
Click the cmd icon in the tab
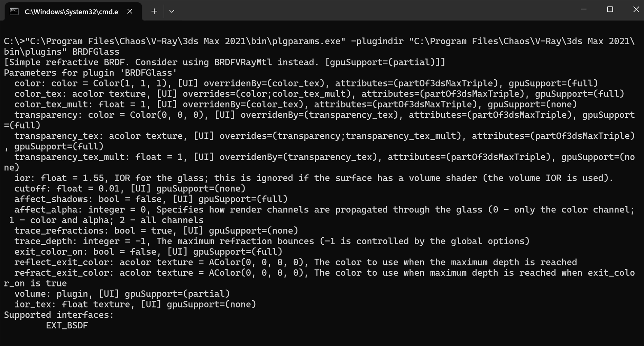pos(14,11)
